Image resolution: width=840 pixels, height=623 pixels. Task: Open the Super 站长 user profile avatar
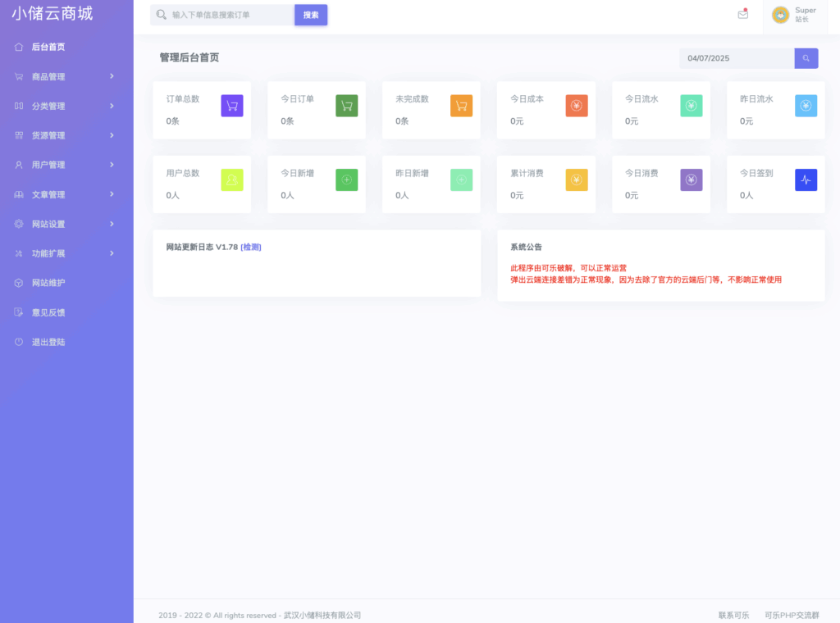click(780, 15)
